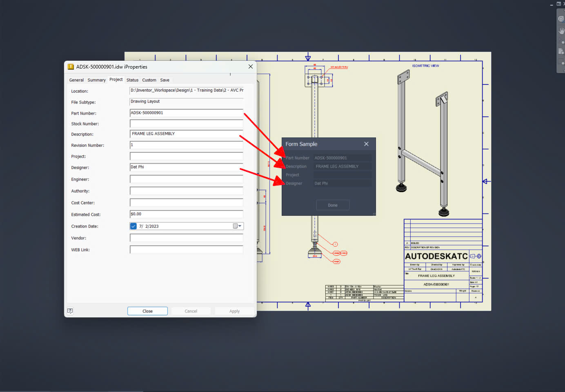The image size is (565, 392).
Task: Open the Creation Date calendar dropdown
Action: click(x=238, y=226)
